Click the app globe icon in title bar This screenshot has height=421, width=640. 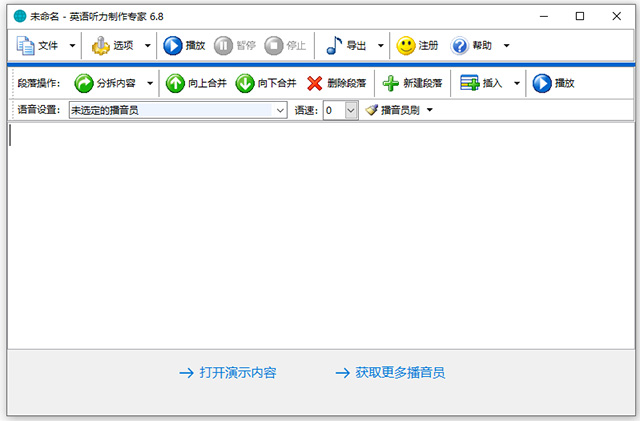(x=20, y=16)
